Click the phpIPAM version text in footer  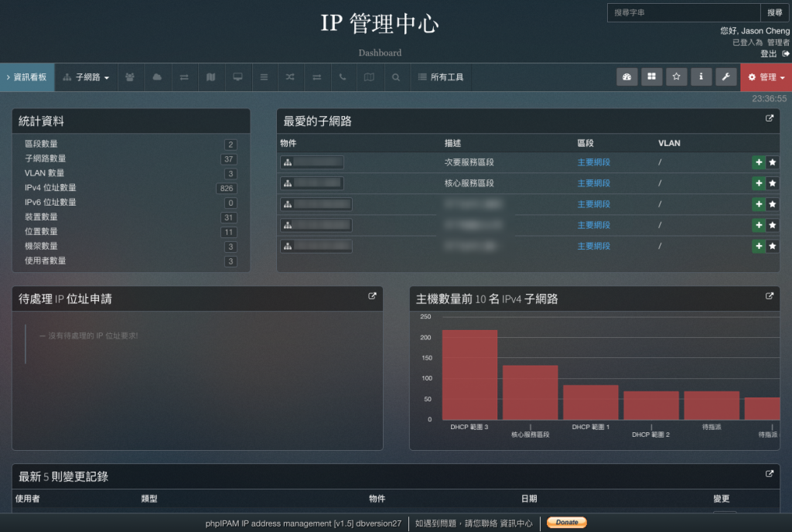click(x=303, y=523)
